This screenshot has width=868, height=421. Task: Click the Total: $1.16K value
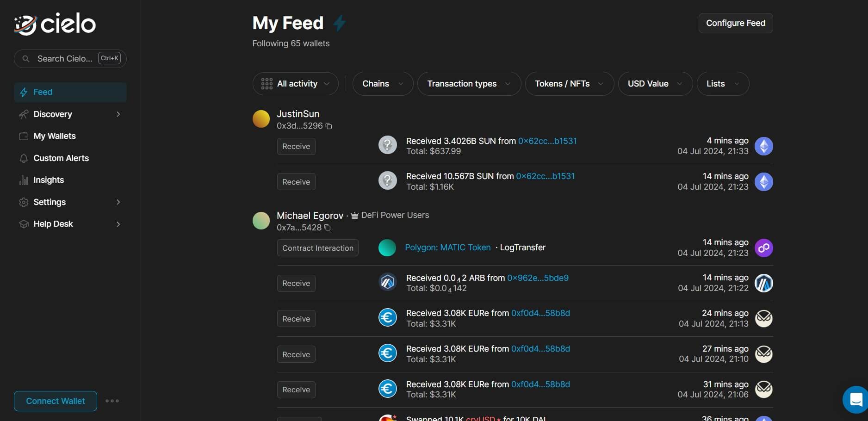pyautogui.click(x=430, y=187)
